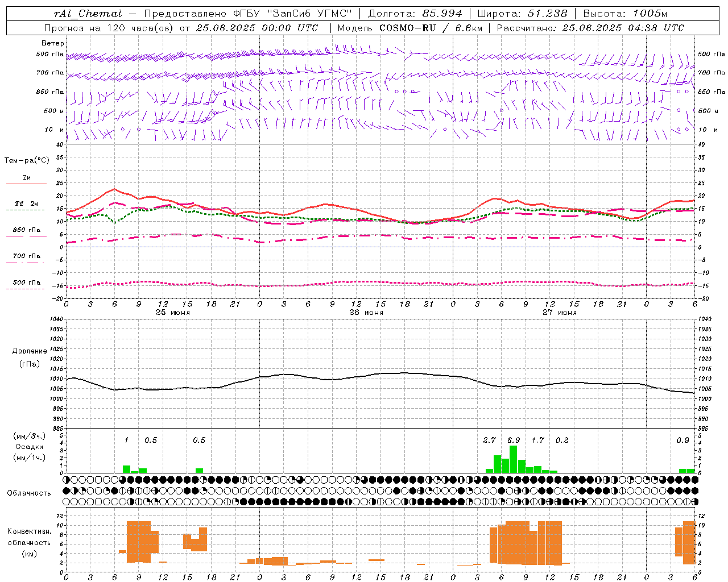Click the 27 июня date label
This screenshot has height=582, width=728.
click(560, 313)
